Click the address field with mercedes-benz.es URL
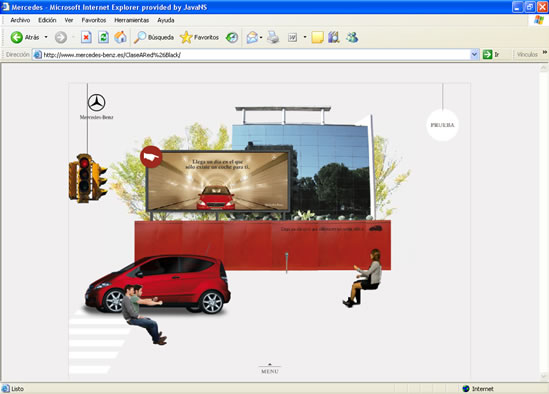Image resolution: width=549 pixels, height=394 pixels. point(256,55)
